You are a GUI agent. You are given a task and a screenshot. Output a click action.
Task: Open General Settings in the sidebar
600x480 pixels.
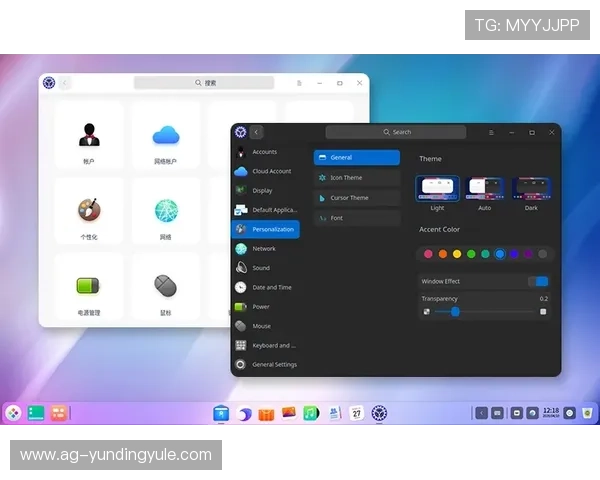(x=274, y=364)
